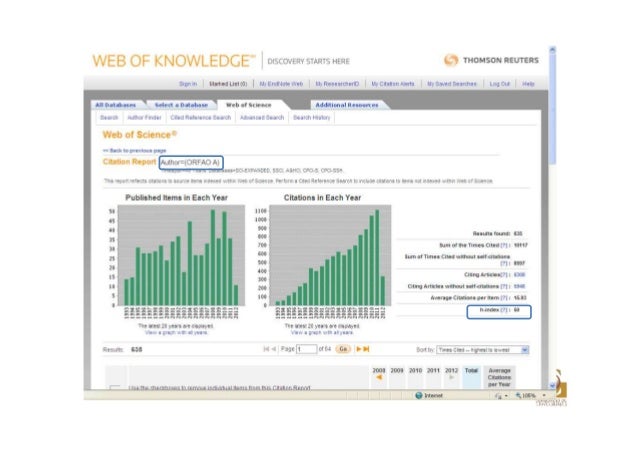View all-years graph under Published Items

coord(176,333)
